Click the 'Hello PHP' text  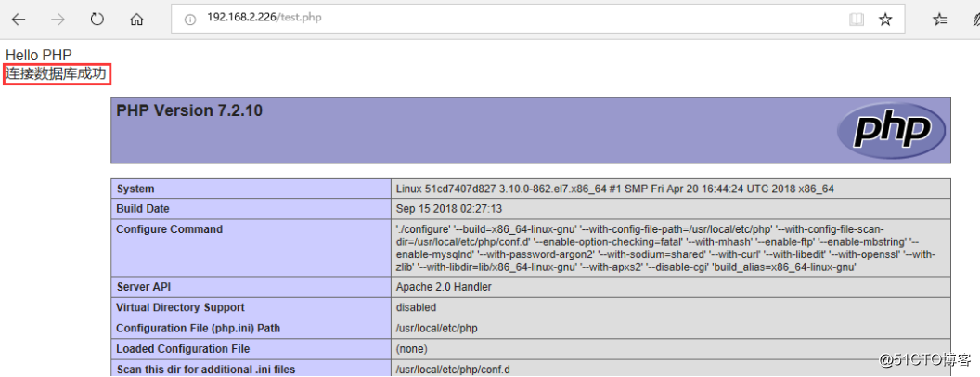[39, 55]
